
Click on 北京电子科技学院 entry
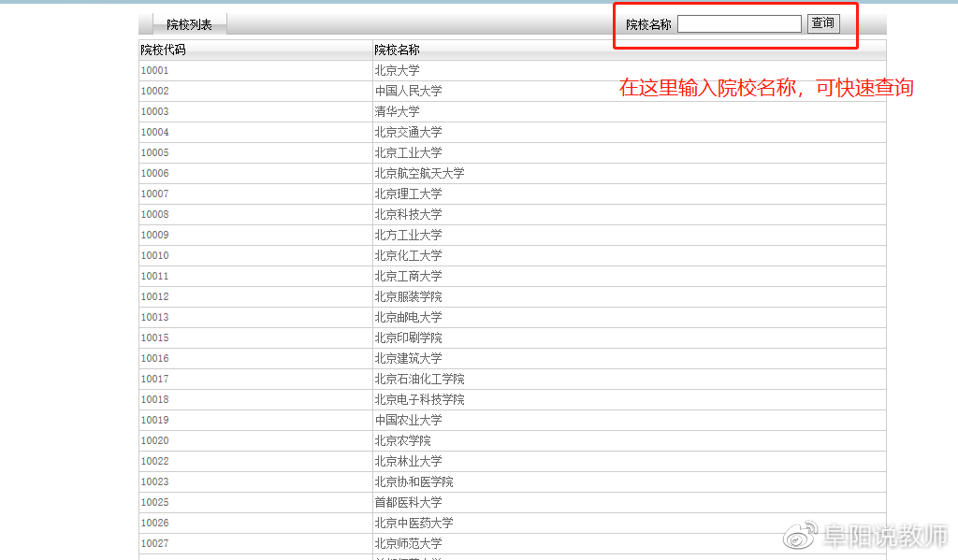point(420,399)
